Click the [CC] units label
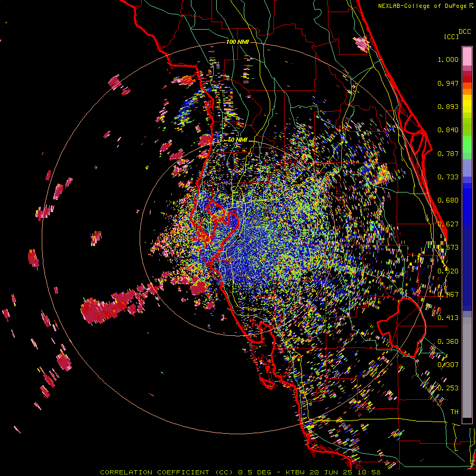The image size is (476, 476). (451, 36)
